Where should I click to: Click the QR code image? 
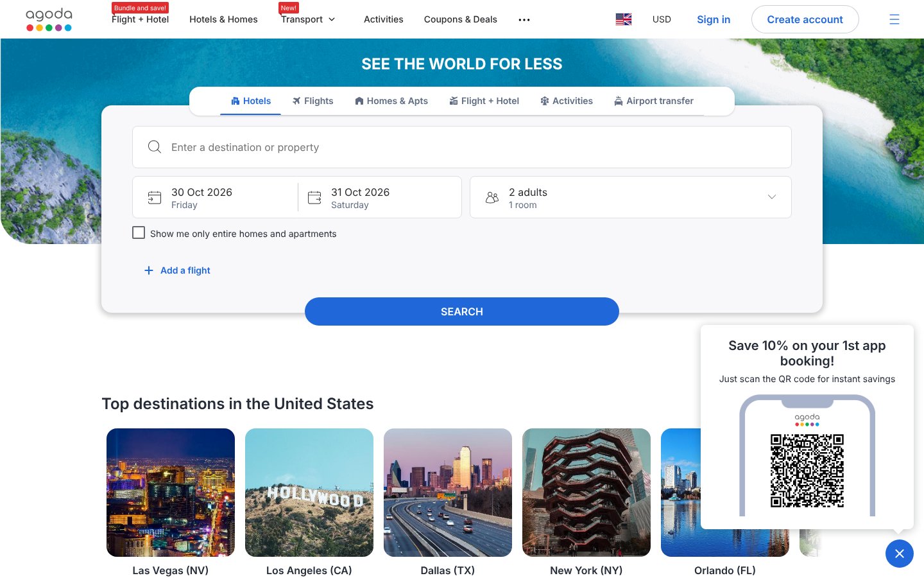point(807,471)
